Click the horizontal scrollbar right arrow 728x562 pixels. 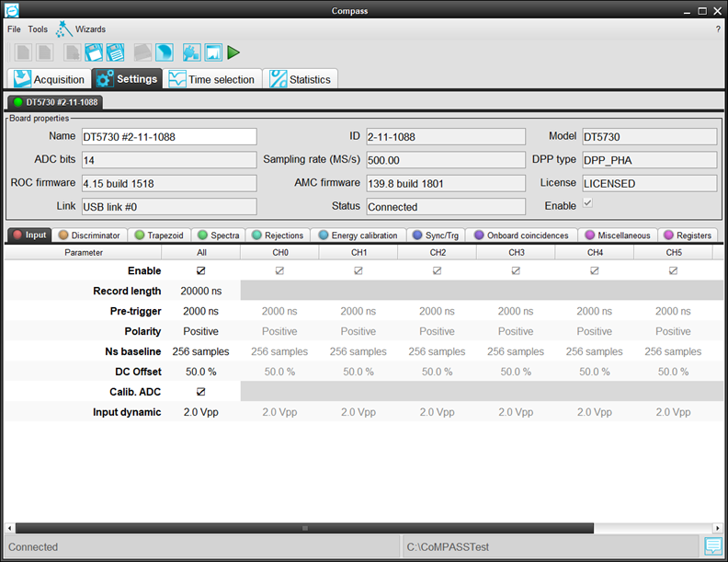click(x=718, y=528)
